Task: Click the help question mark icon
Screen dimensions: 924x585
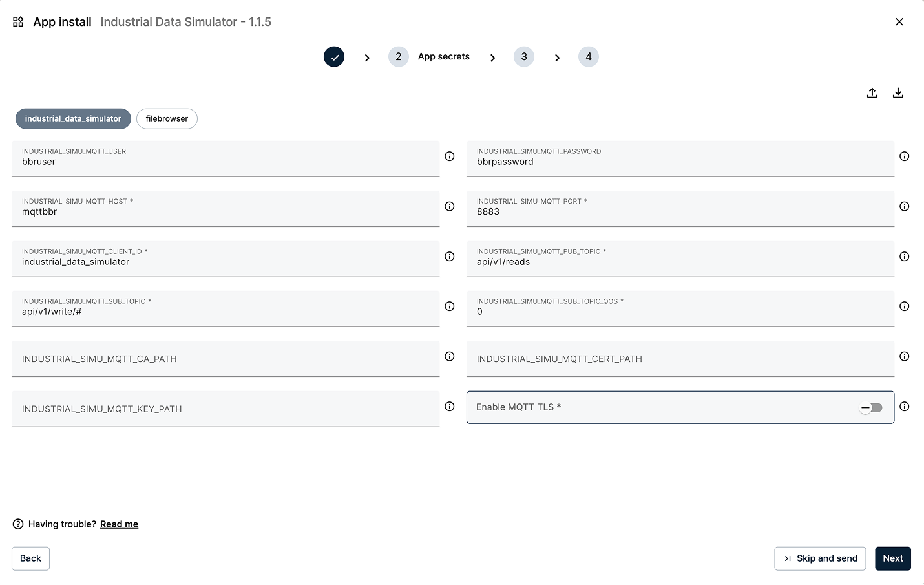Action: pos(18,524)
